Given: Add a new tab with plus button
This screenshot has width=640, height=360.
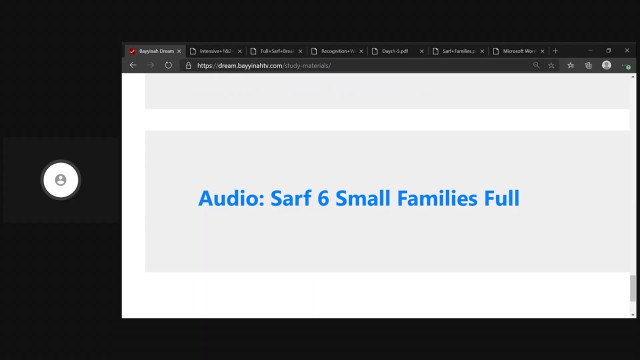Looking at the screenshot, I should tap(555, 51).
